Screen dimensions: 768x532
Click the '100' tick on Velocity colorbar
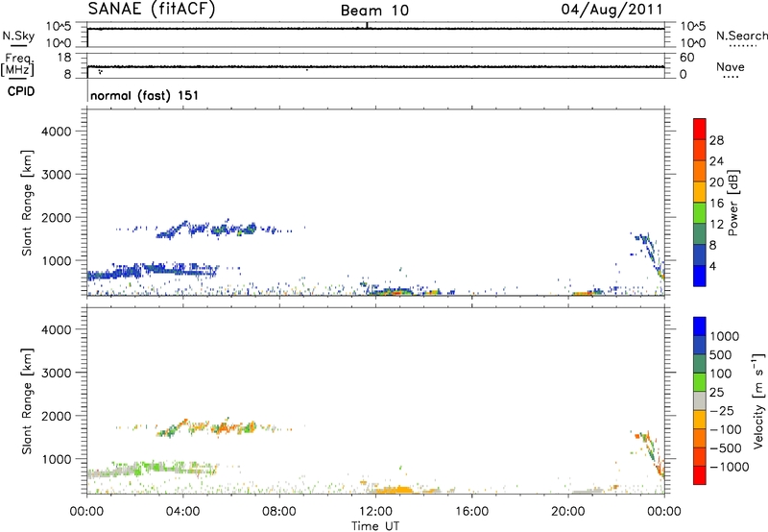721,374
